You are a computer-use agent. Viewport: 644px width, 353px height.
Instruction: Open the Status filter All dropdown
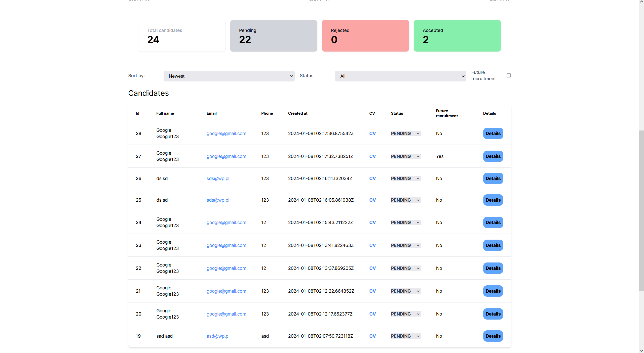click(x=400, y=76)
